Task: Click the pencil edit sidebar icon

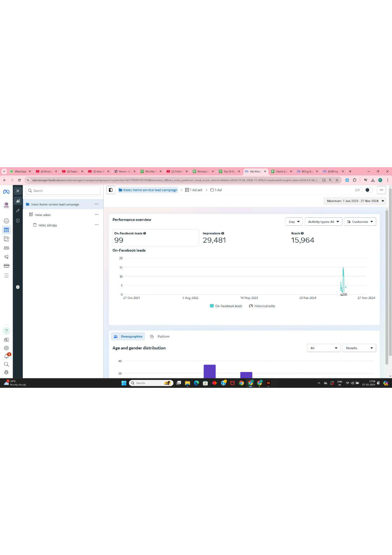Action: pyautogui.click(x=18, y=211)
